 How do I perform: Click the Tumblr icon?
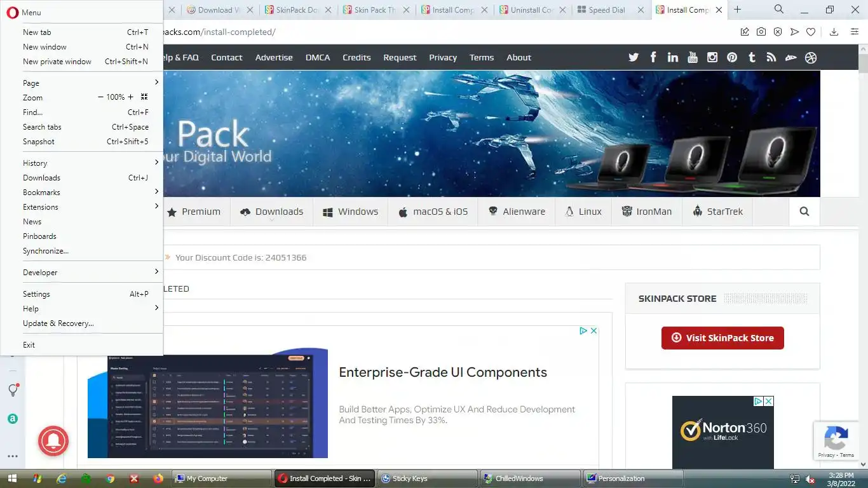[752, 57]
